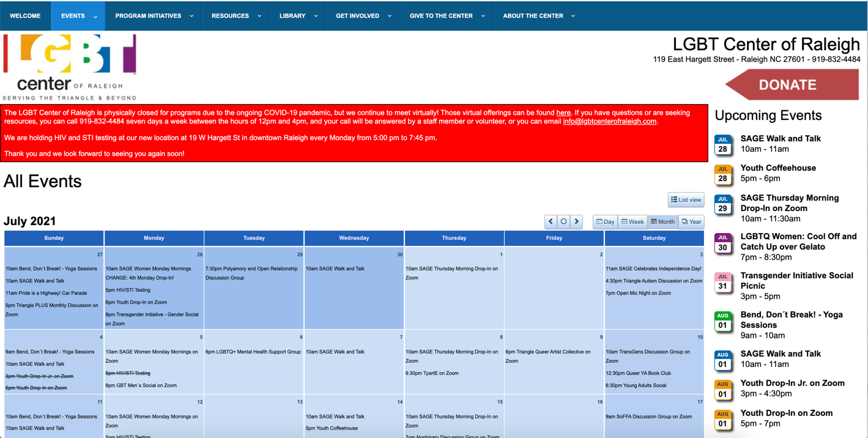Open 5pm Youth Coffeehouse on July 14

coord(332,428)
